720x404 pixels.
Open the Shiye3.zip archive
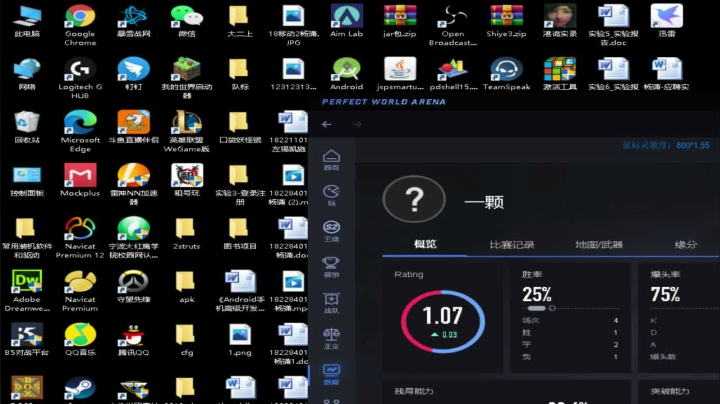(x=506, y=21)
